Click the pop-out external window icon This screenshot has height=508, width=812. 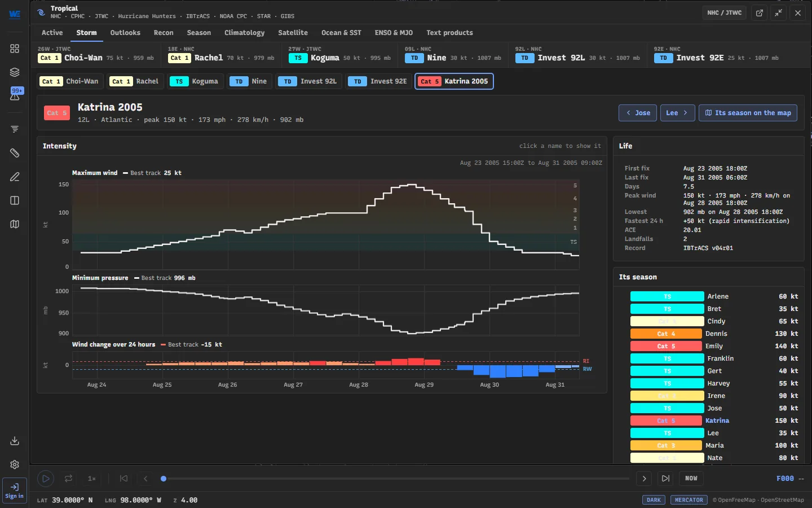760,13
